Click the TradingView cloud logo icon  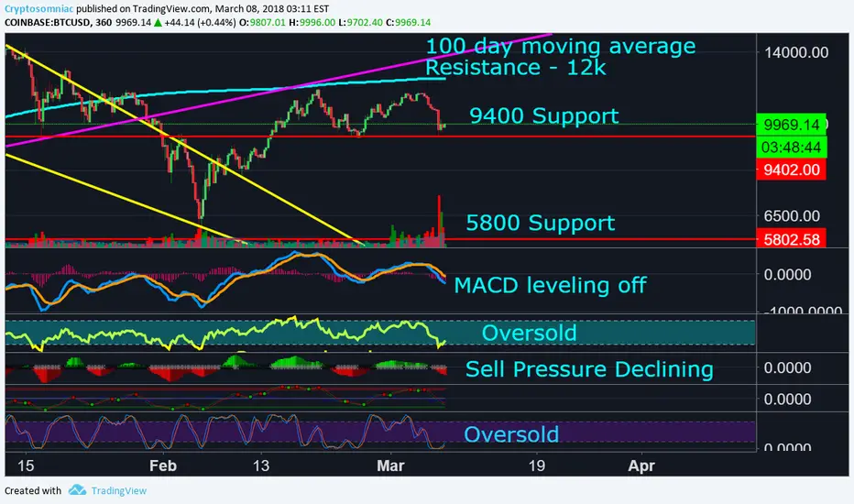pyautogui.click(x=77, y=490)
